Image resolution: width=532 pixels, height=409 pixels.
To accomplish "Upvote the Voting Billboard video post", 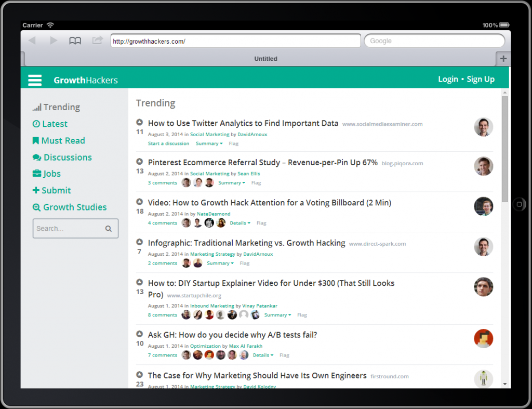I will [x=139, y=201].
